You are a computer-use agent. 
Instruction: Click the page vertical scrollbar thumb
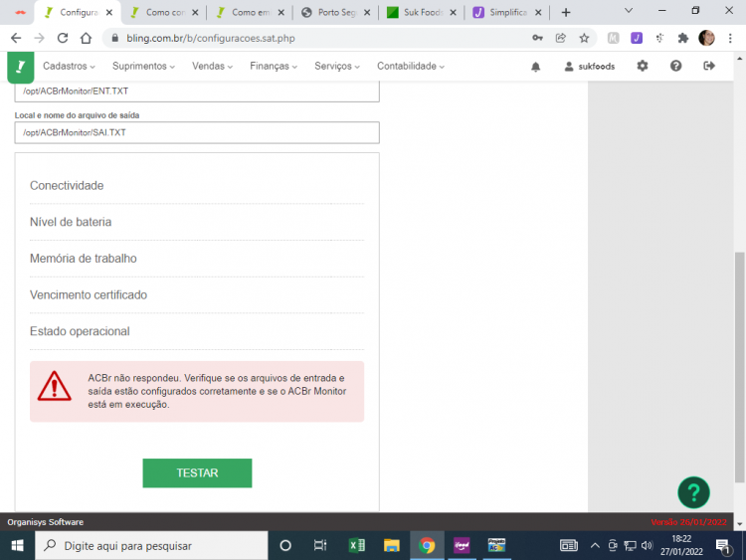(739, 366)
